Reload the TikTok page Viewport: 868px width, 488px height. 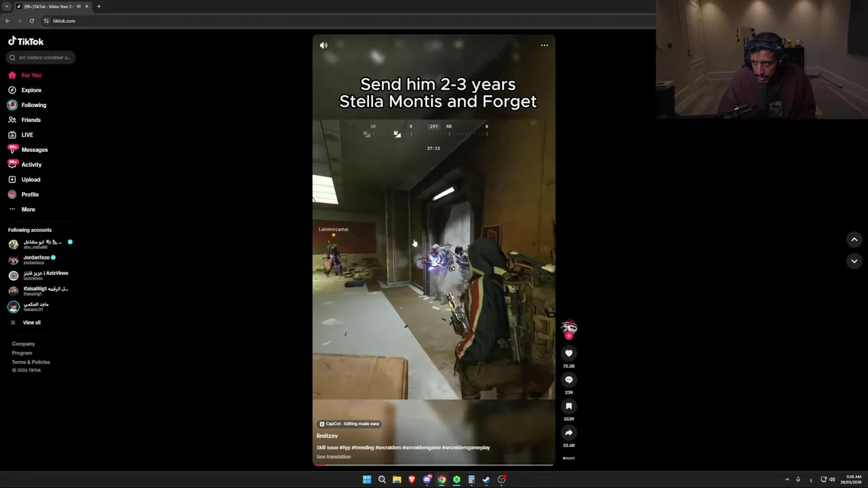(31, 21)
